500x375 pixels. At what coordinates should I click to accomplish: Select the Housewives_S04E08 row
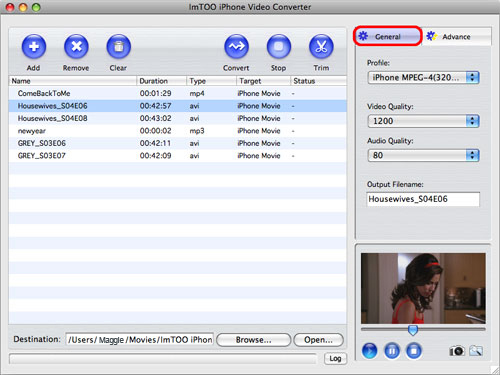pos(178,118)
